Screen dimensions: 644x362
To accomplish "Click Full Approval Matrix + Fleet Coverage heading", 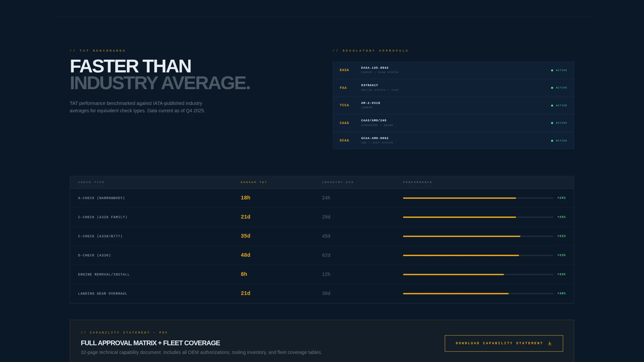I will coord(150,343).
